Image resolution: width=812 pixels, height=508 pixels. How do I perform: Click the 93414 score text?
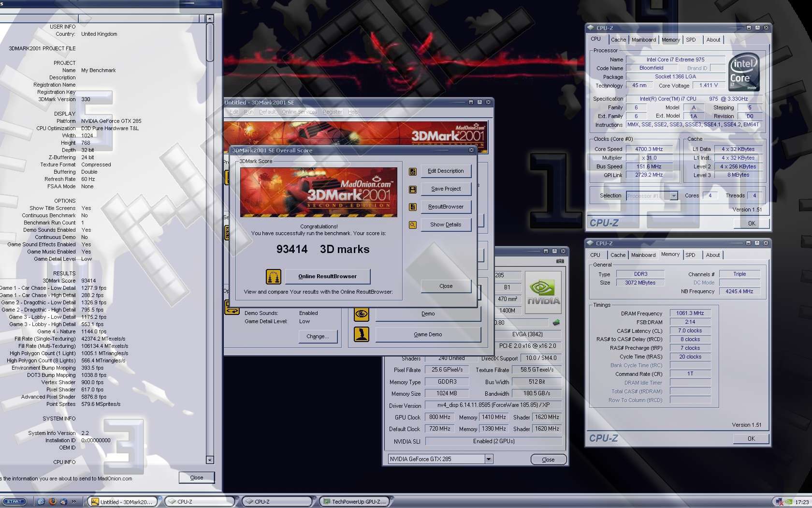292,249
